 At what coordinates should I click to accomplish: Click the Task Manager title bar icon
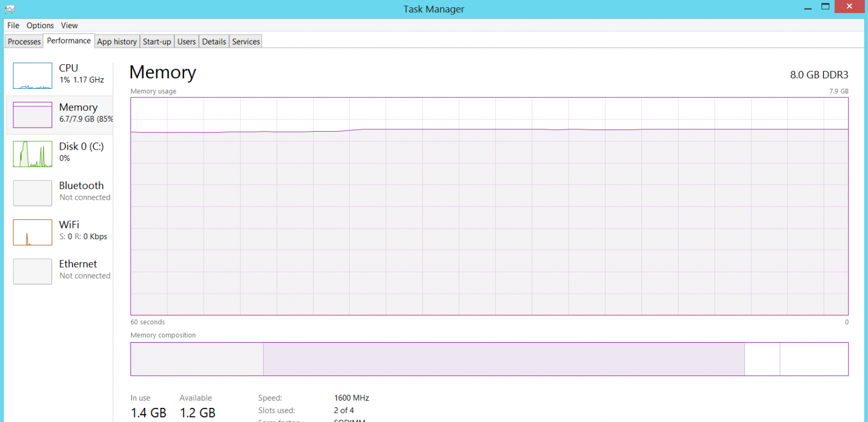coord(10,8)
